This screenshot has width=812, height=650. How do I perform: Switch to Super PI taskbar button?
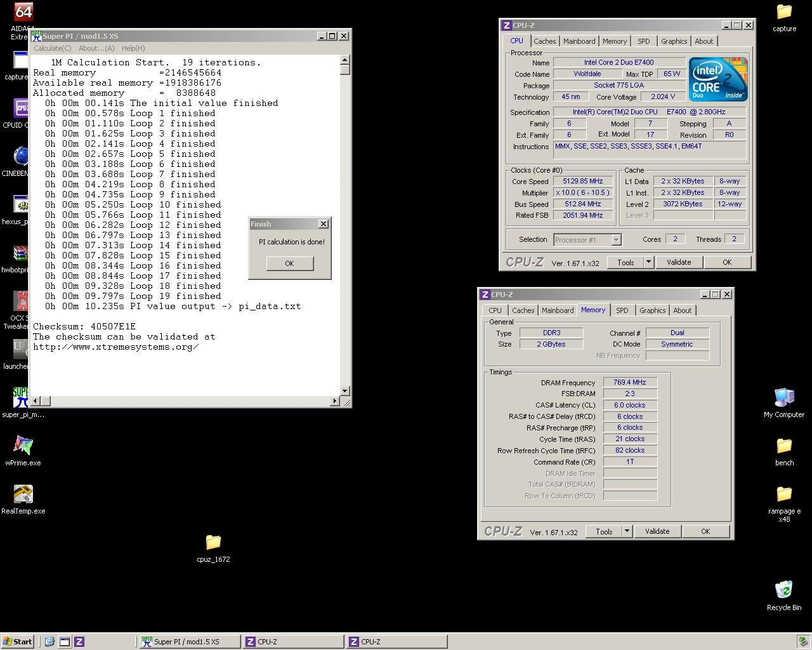(189, 642)
